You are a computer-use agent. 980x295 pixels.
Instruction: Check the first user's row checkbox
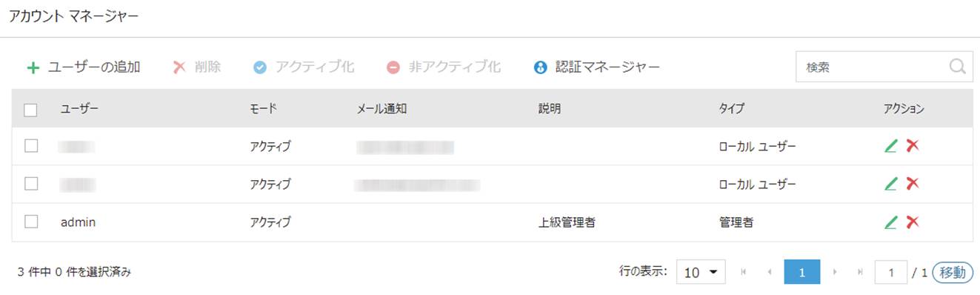[x=31, y=146]
